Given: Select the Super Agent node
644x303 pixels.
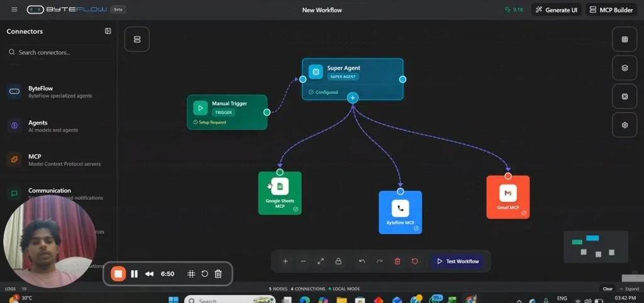Looking at the screenshot, I should pos(353,79).
